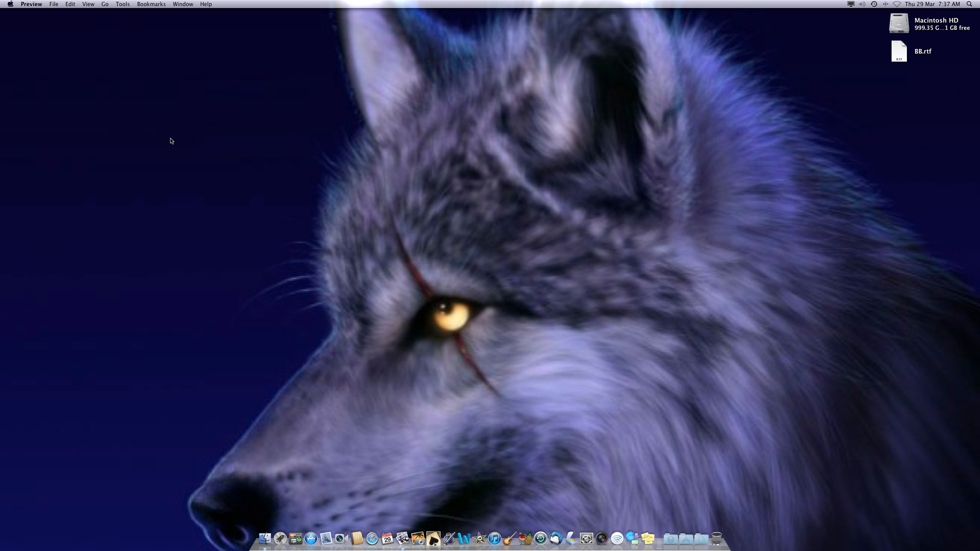Launch Thunderbird mail icon
This screenshot has width=980, height=551.
point(556,539)
